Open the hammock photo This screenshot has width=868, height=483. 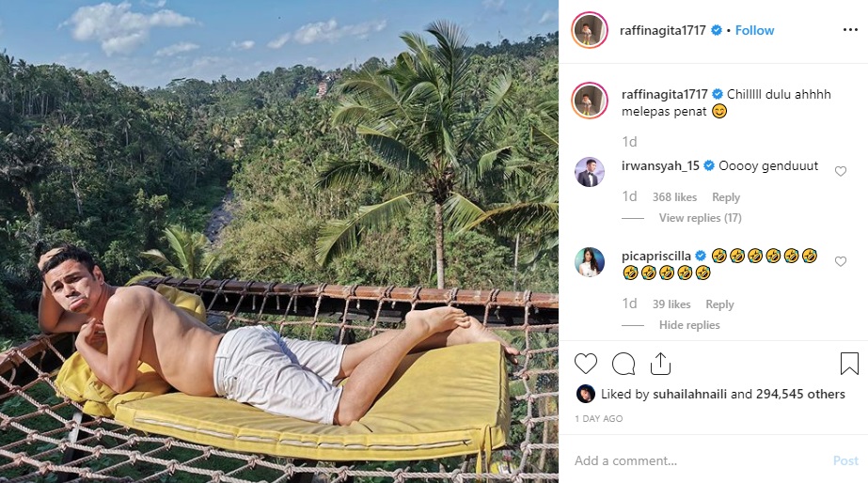point(278,241)
